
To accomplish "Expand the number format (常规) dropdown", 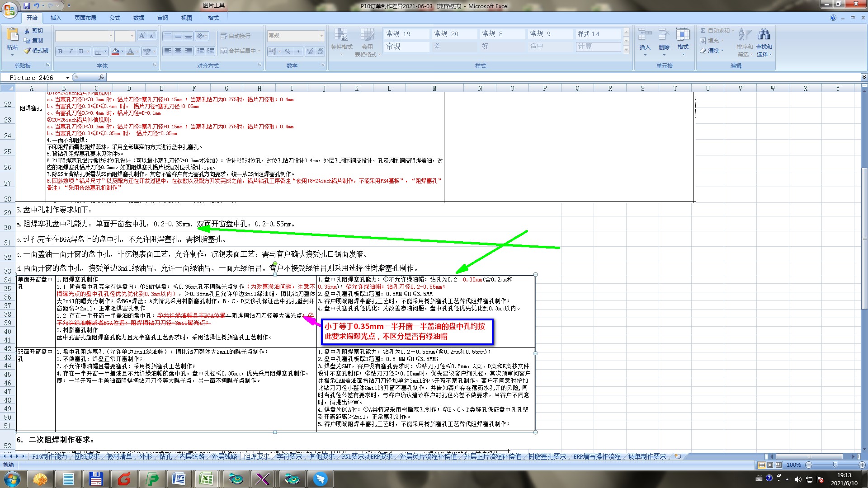I will [x=321, y=36].
